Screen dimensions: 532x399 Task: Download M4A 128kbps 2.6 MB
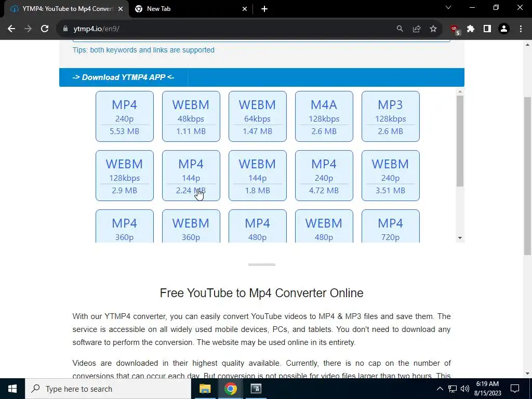(324, 116)
